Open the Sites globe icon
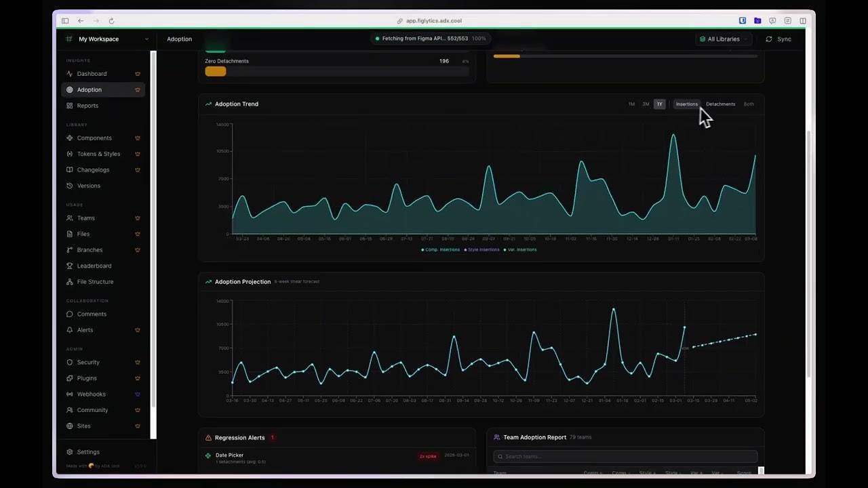Screen dimensions: 868x488 click(70, 426)
